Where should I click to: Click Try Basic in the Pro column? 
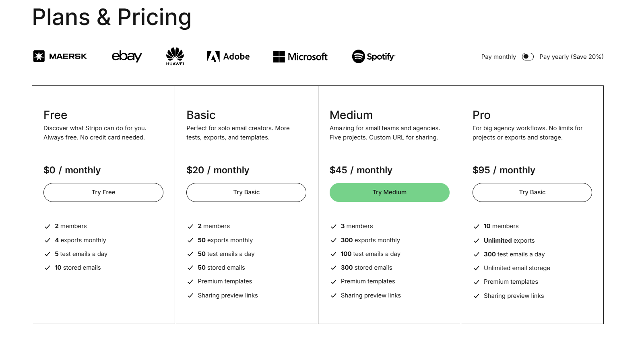tap(532, 192)
